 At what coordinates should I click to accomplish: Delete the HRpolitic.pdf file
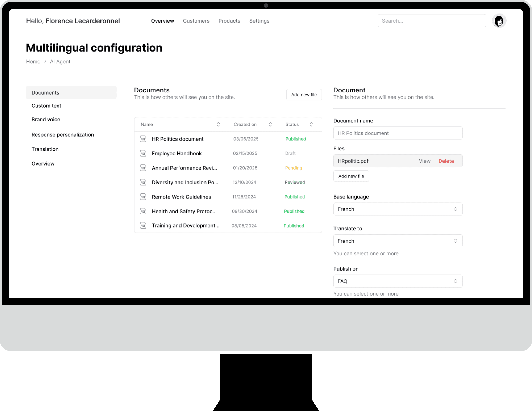446,161
